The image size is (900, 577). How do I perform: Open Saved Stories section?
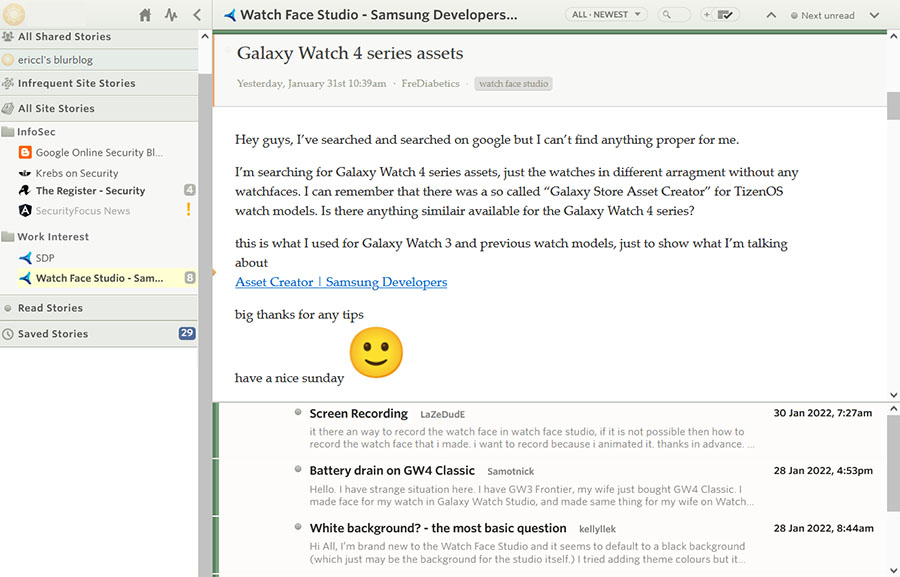53,334
